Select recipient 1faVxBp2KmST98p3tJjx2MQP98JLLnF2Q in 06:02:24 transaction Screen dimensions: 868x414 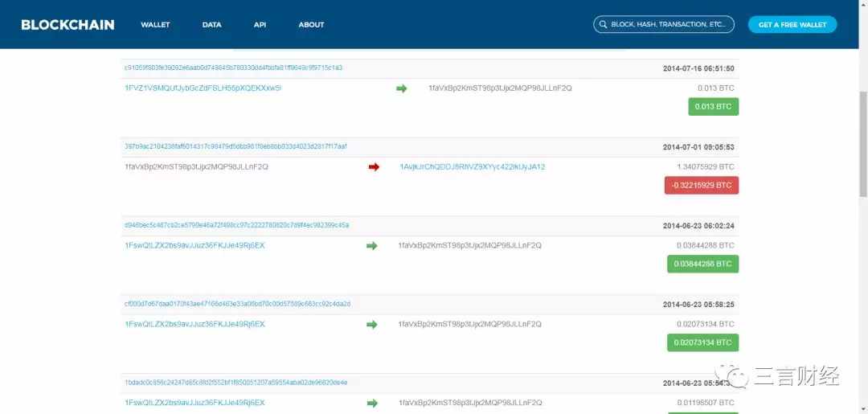tap(470, 245)
